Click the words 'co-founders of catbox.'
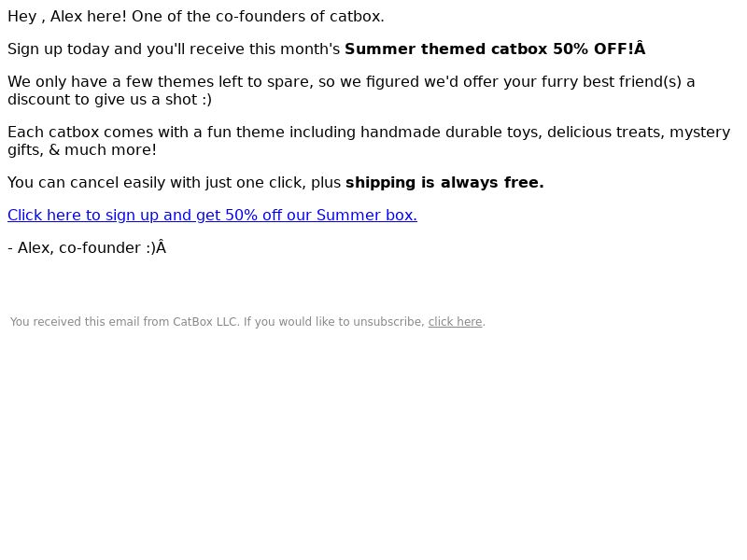 tap(300, 17)
